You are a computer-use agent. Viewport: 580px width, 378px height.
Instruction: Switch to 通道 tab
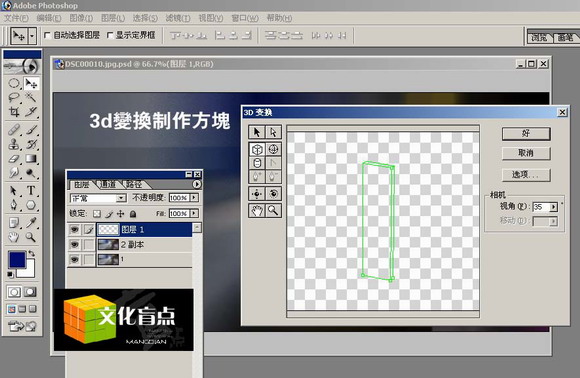(108, 184)
